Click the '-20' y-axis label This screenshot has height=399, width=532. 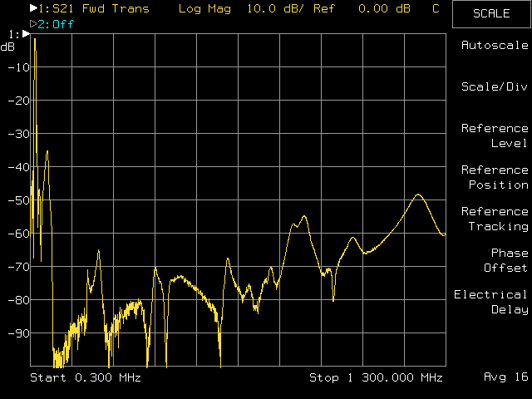coord(19,101)
